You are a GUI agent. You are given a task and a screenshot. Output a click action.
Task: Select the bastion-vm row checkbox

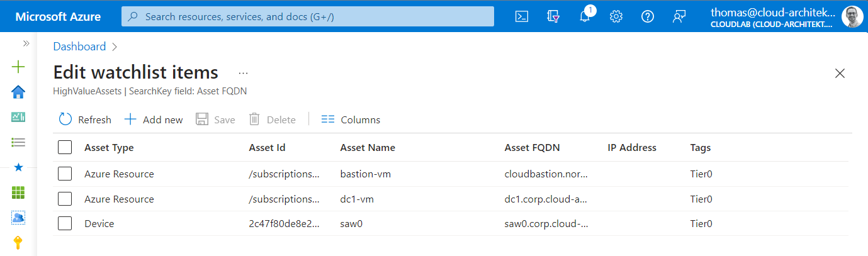point(65,174)
